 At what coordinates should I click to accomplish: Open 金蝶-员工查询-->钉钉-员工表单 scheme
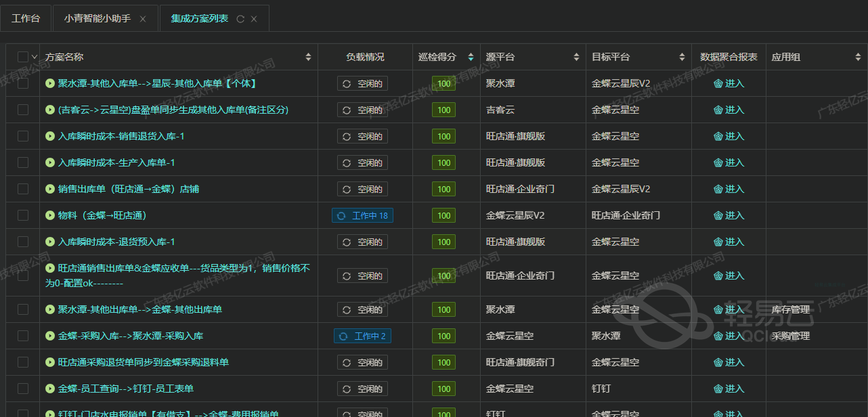(x=126, y=389)
